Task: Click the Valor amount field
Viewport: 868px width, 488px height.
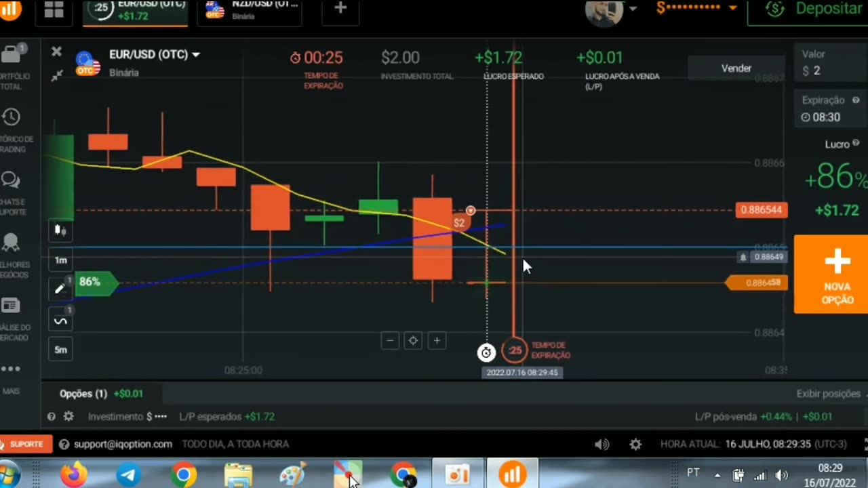Action: [830, 63]
